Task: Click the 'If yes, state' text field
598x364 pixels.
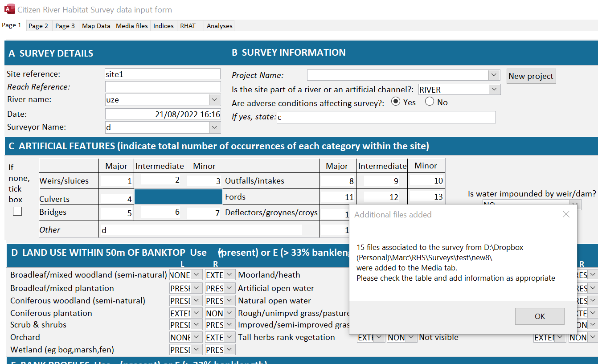Action: (x=386, y=117)
